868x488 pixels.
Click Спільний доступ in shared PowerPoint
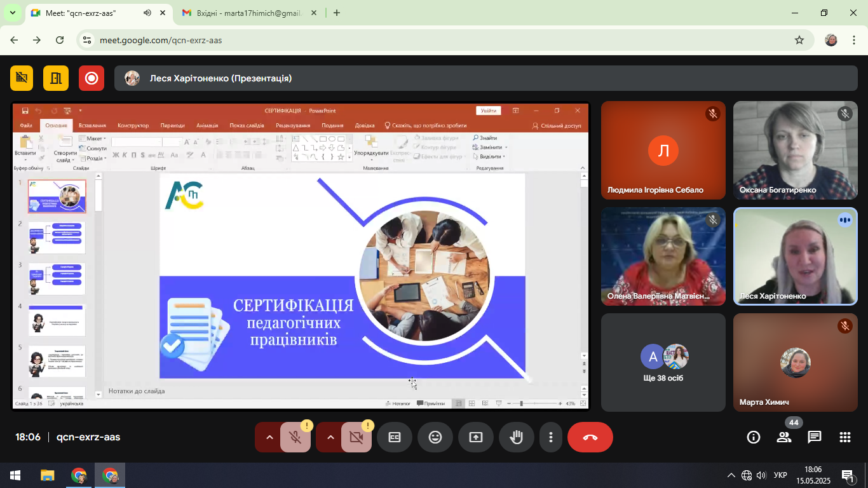point(557,126)
